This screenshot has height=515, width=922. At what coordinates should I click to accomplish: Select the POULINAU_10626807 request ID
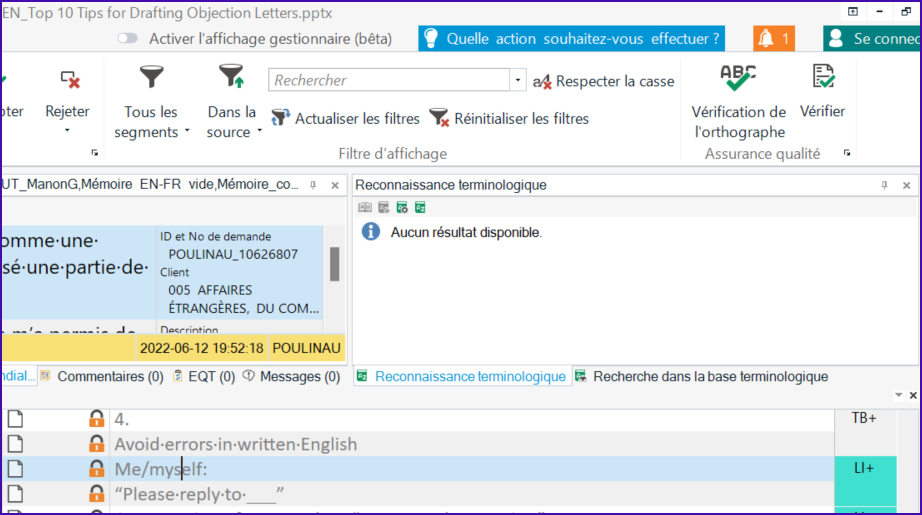pyautogui.click(x=233, y=255)
